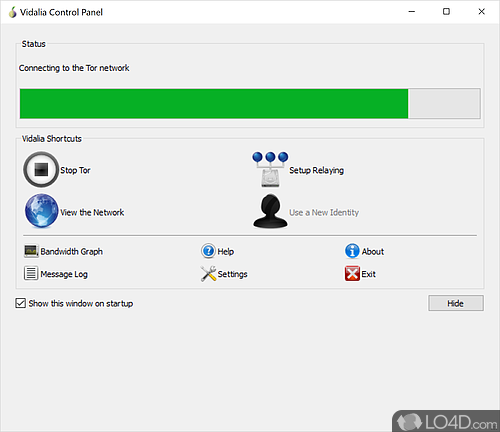
Task: Click the blue About info icon
Action: 352,251
